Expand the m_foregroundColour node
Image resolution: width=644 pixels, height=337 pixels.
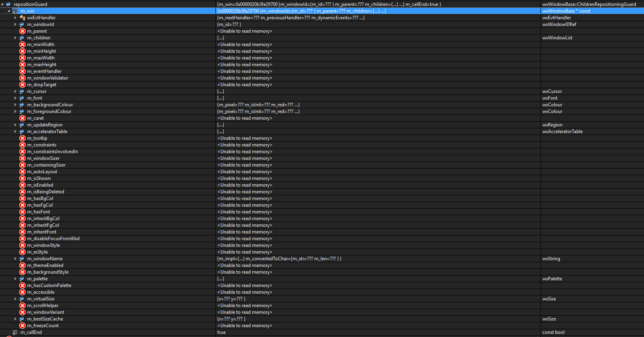15,111
